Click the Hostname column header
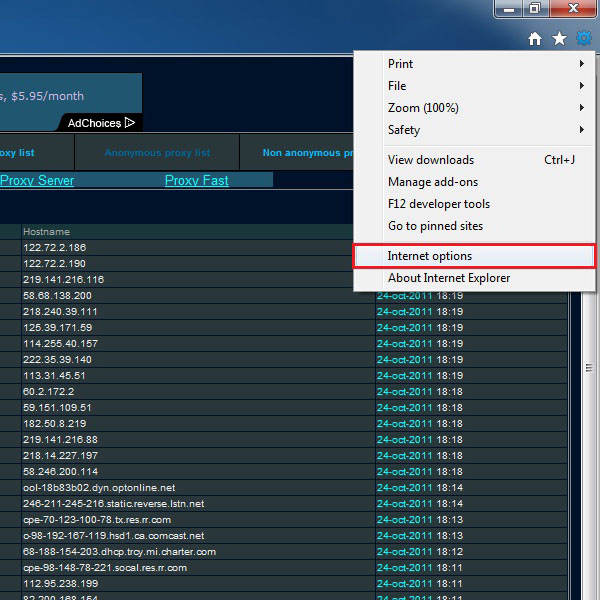The image size is (600, 600). [x=47, y=232]
